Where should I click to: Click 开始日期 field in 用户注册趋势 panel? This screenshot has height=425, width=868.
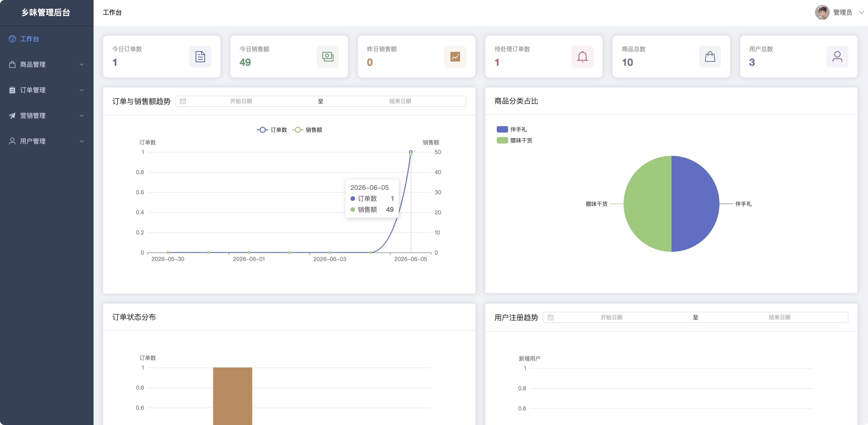611,317
